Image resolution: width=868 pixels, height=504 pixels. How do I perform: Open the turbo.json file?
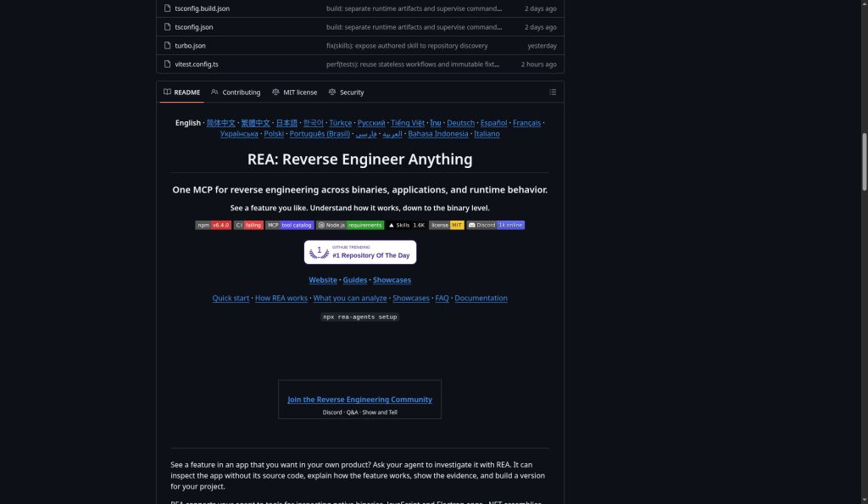[190, 46]
